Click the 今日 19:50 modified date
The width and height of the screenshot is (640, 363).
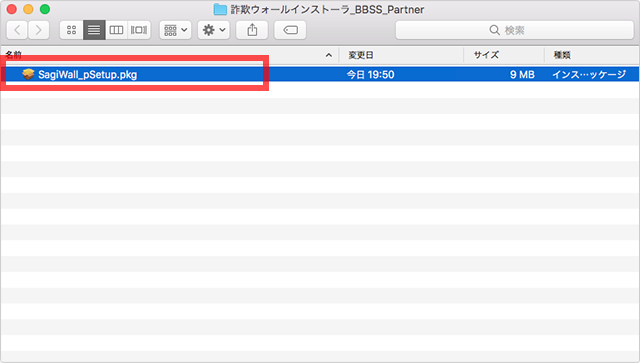pos(370,75)
